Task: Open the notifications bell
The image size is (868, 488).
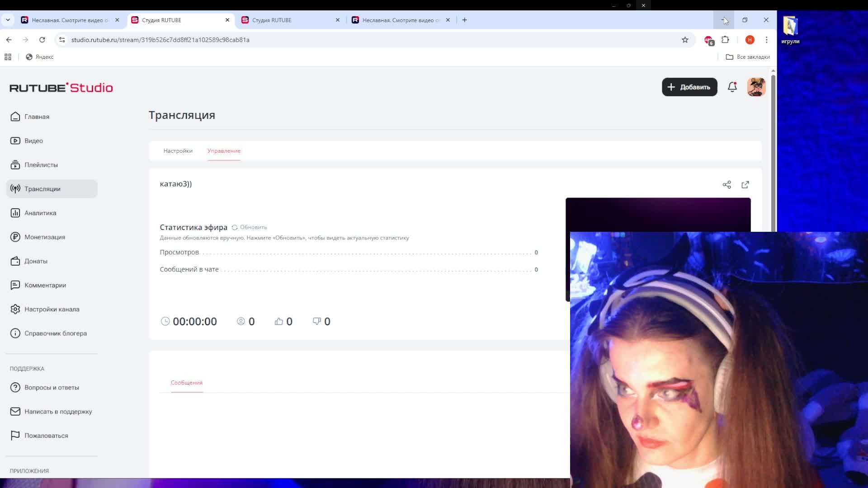Action: click(732, 87)
